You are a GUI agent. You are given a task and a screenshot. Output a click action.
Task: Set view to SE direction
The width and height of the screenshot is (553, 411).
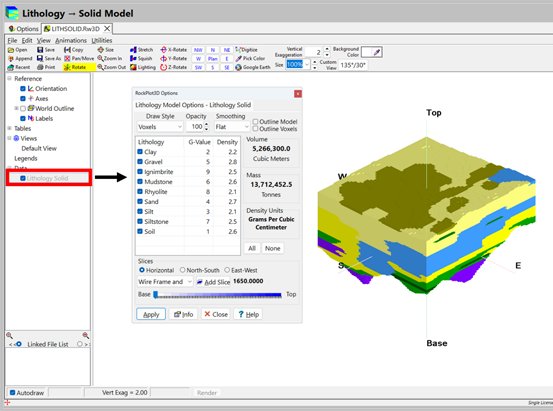227,67
